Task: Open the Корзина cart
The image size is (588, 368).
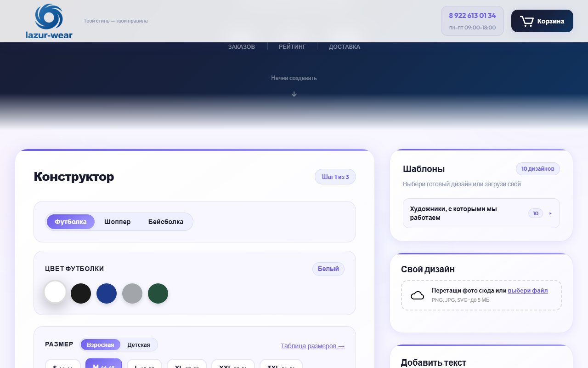Action: 542,21
